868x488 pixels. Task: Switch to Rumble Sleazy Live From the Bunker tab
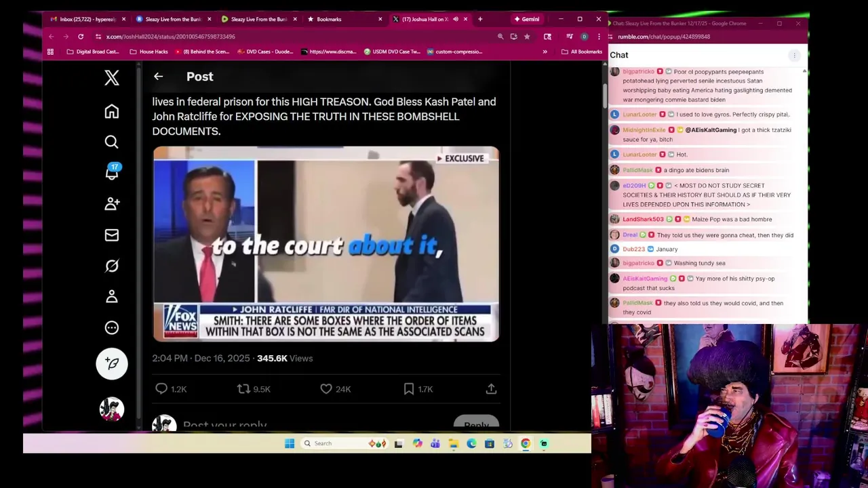pyautogui.click(x=259, y=19)
